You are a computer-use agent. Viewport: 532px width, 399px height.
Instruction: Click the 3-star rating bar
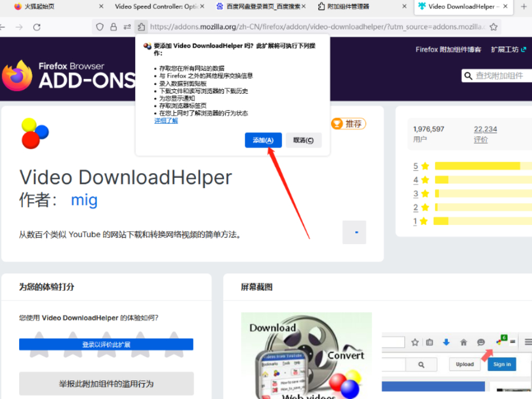coord(484,194)
